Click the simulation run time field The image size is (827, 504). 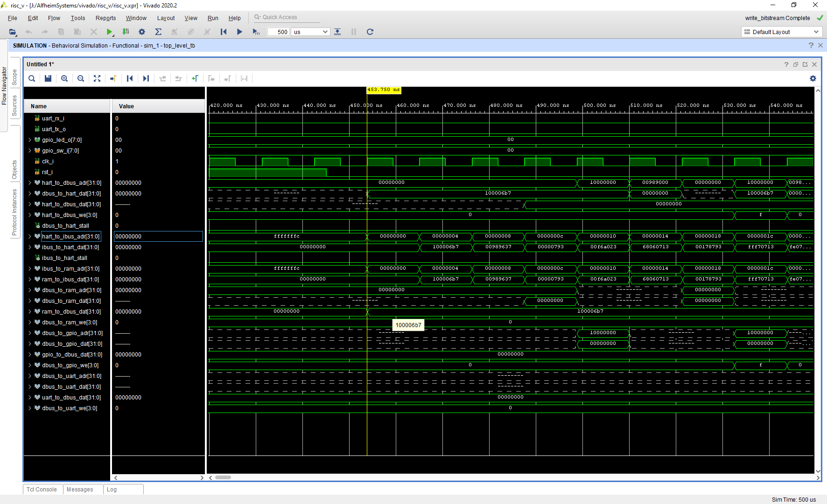279,32
